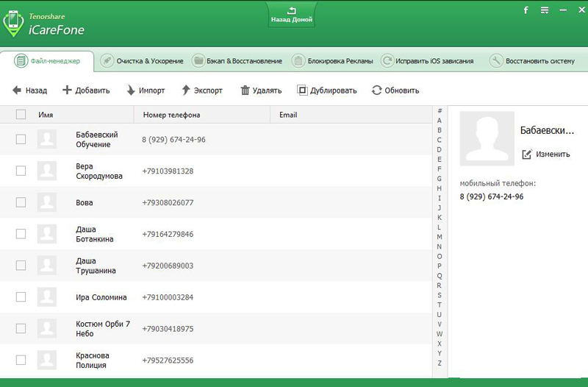Click the Добавить plus icon
588x387 pixels.
67,90
